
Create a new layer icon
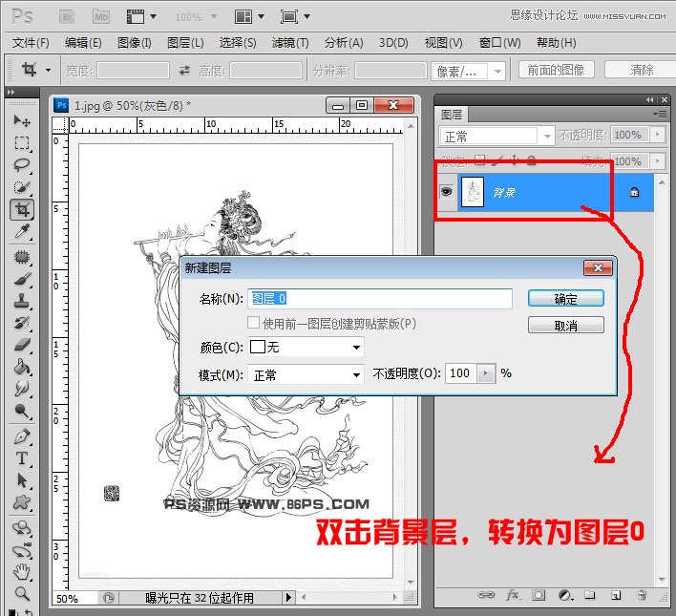tap(616, 595)
